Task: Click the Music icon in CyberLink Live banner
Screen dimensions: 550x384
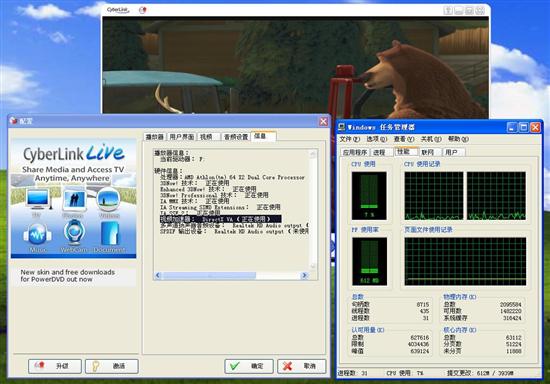Action: pyautogui.click(x=38, y=234)
